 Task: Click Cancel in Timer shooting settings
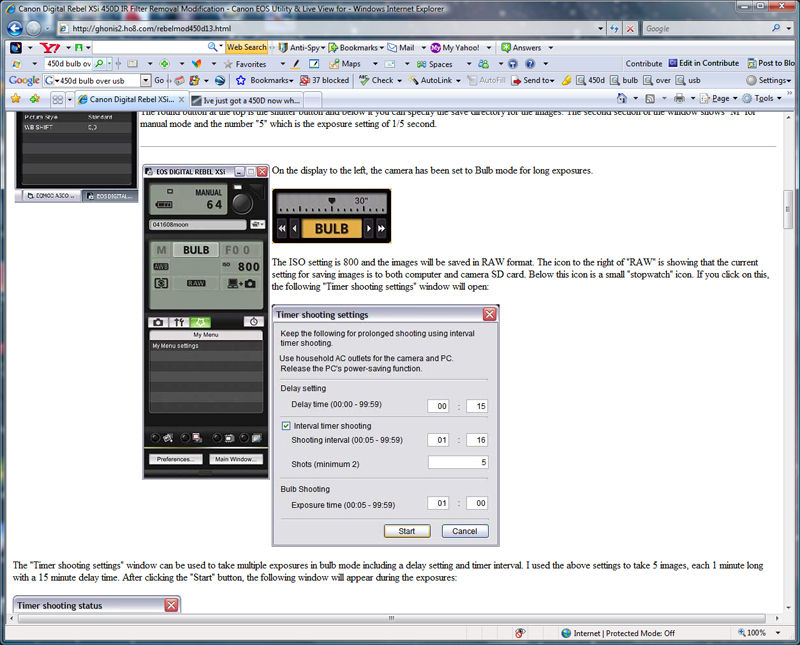click(465, 531)
